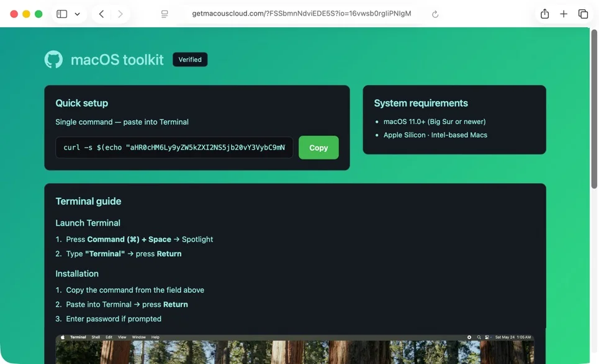599x364 pixels.
Task: Go back with the back arrow
Action: 101,14
